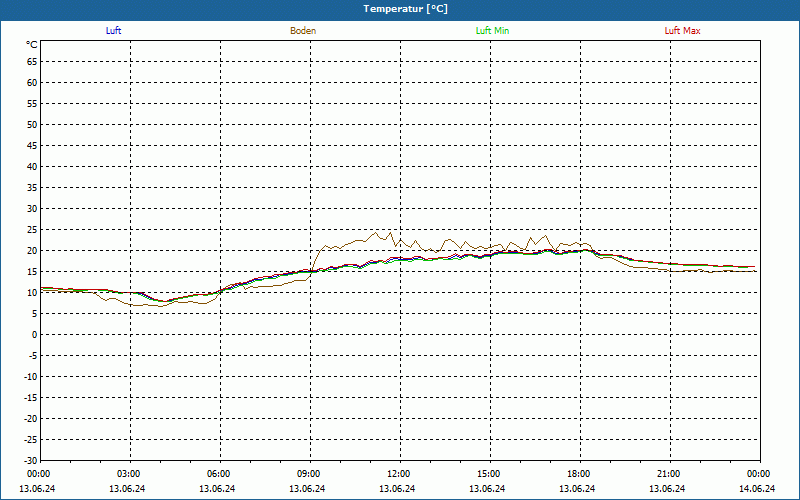The image size is (800, 500).
Task: Click the 65 value on the y-axis
Action: tap(32, 62)
